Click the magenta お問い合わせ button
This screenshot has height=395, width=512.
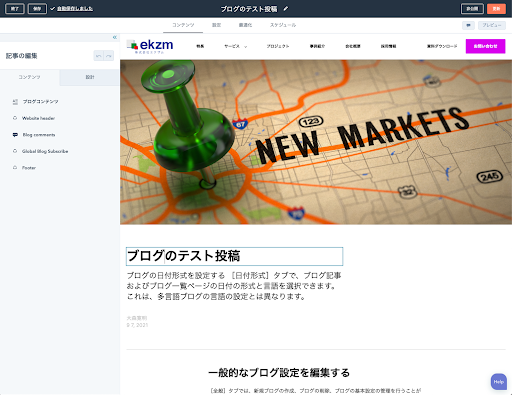(x=485, y=46)
